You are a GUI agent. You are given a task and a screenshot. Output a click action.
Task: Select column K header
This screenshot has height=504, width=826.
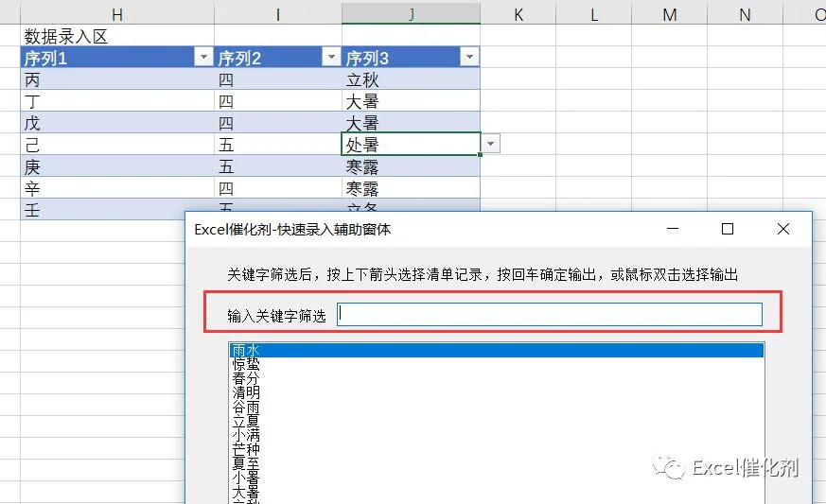518,14
